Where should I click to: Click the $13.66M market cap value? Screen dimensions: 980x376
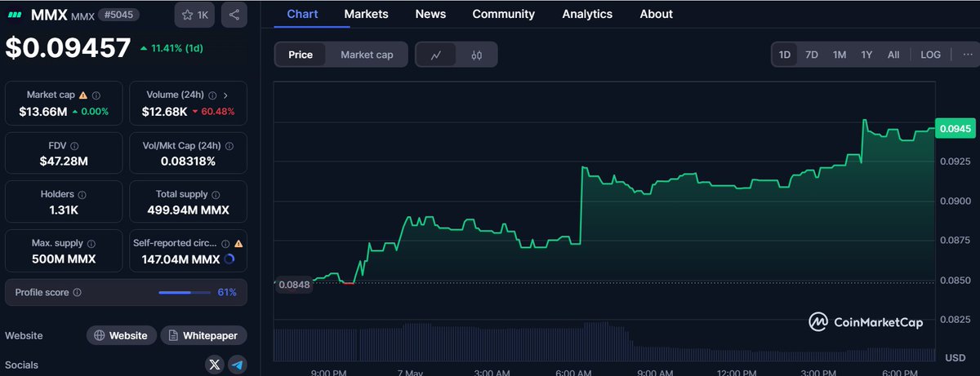click(43, 111)
